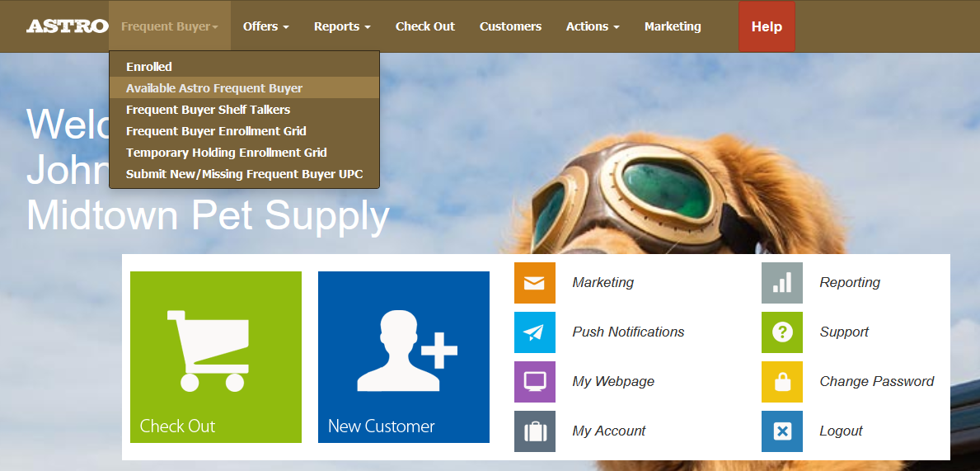The height and width of the screenshot is (471, 980).
Task: Open Submit New/Missing Frequent Buyer UPC
Action: 244,174
